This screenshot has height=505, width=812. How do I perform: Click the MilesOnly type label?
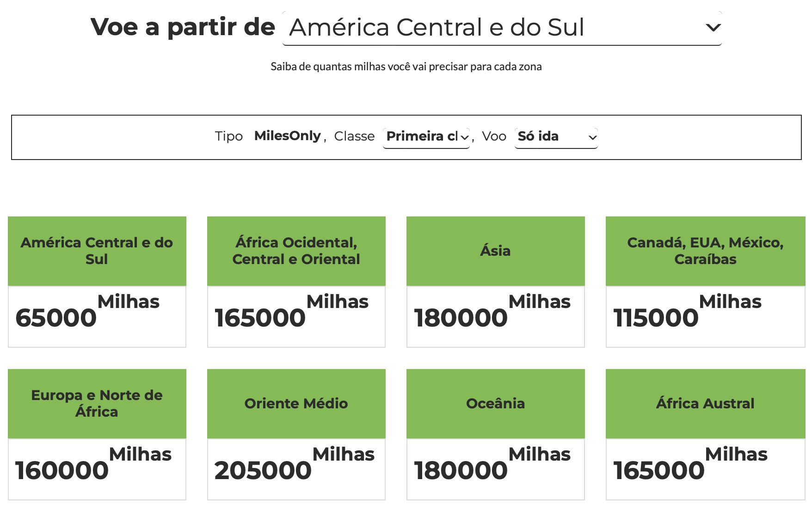pos(287,136)
